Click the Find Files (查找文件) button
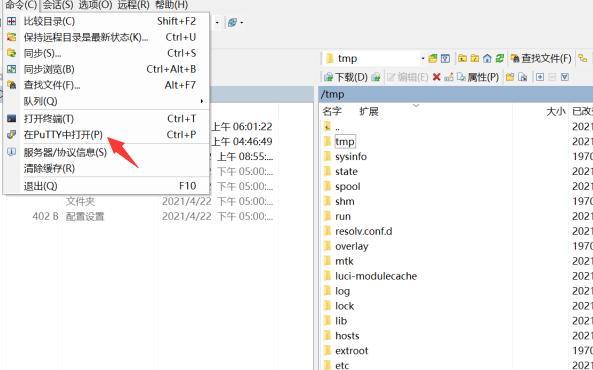Screen dimensions: 593x370 pyautogui.click(x=541, y=58)
